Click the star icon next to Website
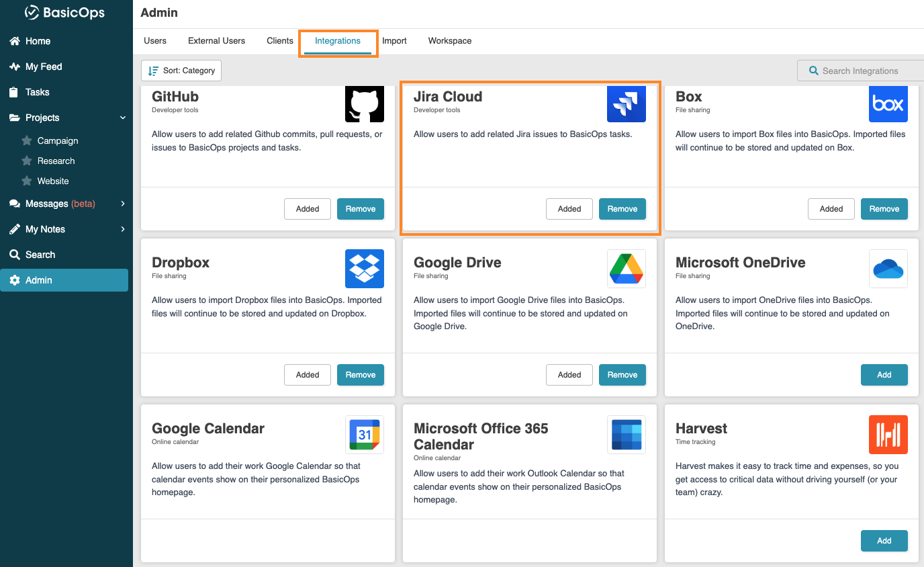924x567 pixels. click(x=27, y=181)
